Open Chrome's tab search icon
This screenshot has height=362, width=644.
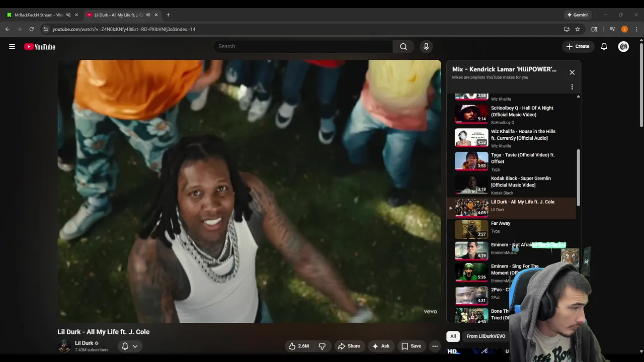point(594,29)
